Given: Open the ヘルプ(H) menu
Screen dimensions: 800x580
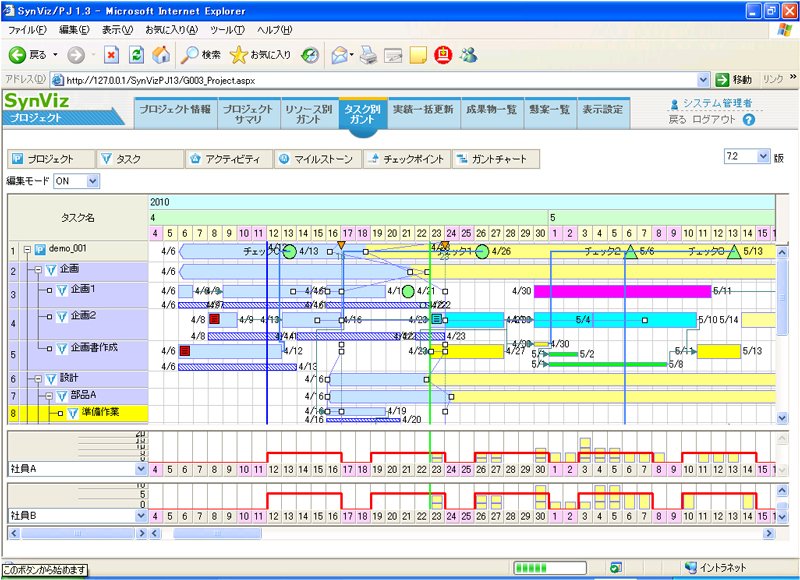Looking at the screenshot, I should (x=274, y=30).
